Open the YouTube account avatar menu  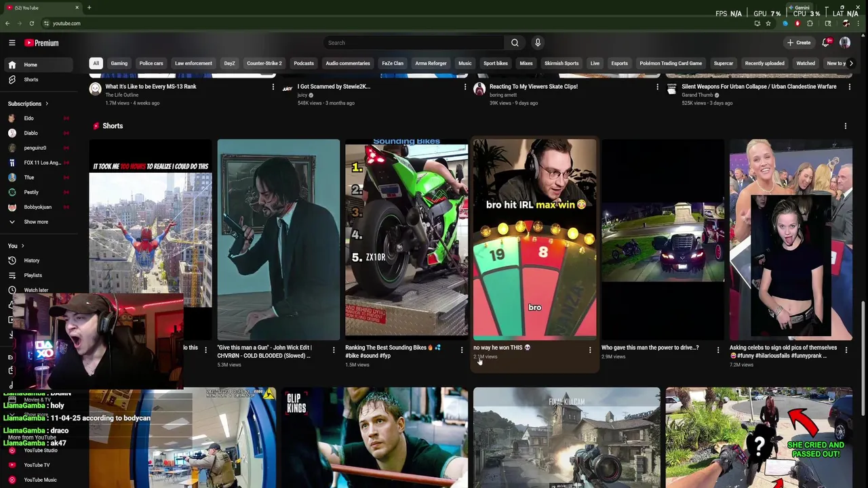pos(845,43)
